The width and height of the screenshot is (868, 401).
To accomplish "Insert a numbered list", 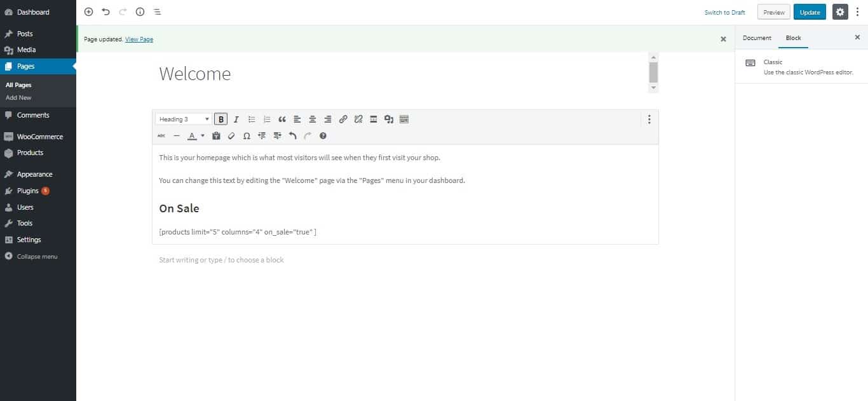I will tap(267, 119).
